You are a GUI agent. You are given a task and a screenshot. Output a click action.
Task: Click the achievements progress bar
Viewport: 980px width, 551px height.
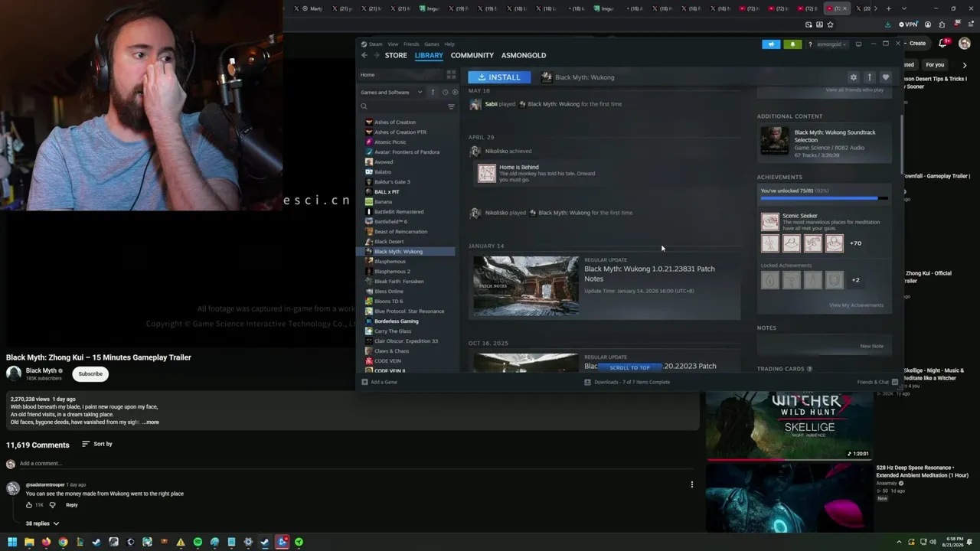(x=825, y=198)
